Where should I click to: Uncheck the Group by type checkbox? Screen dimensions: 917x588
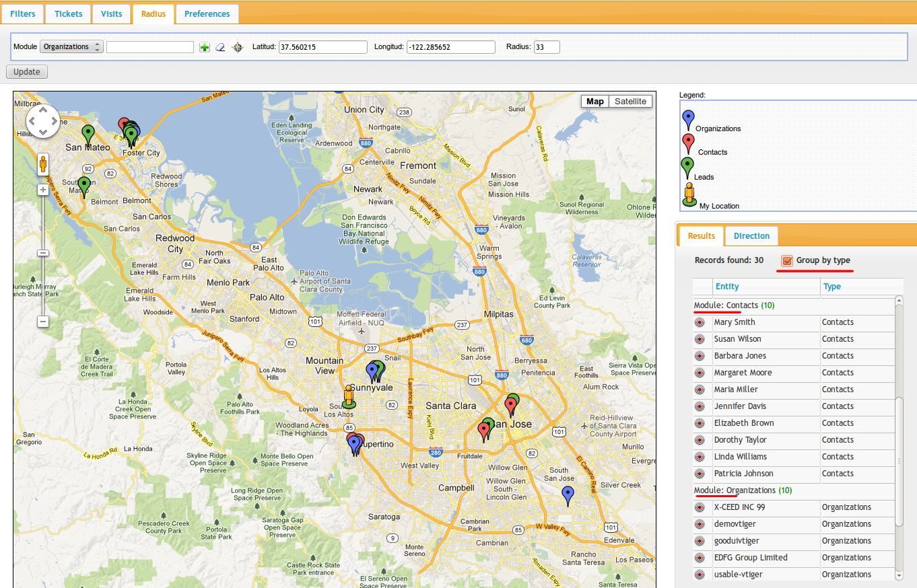click(786, 260)
